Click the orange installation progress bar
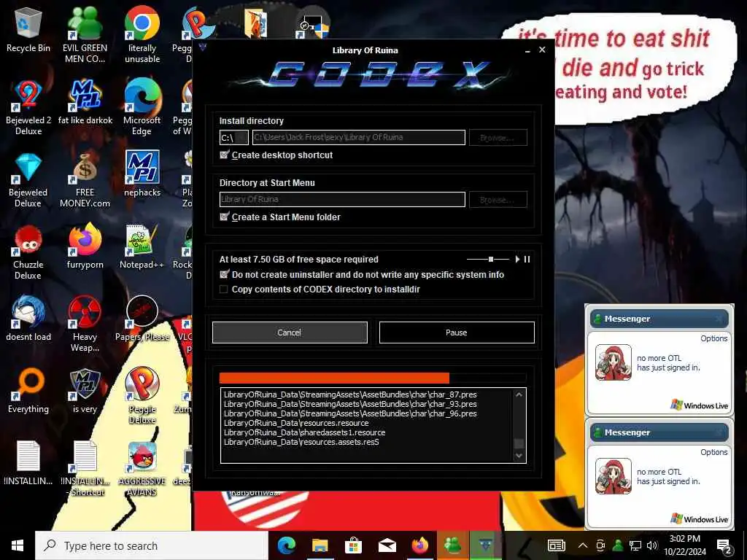The width and height of the screenshot is (747, 560). [x=334, y=378]
